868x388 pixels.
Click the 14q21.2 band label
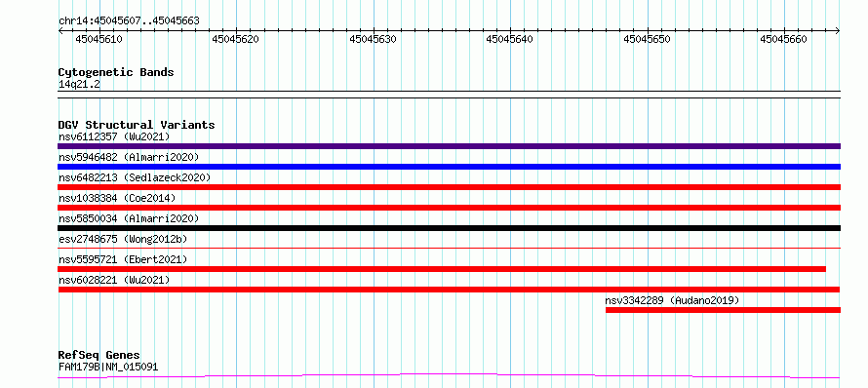79,84
